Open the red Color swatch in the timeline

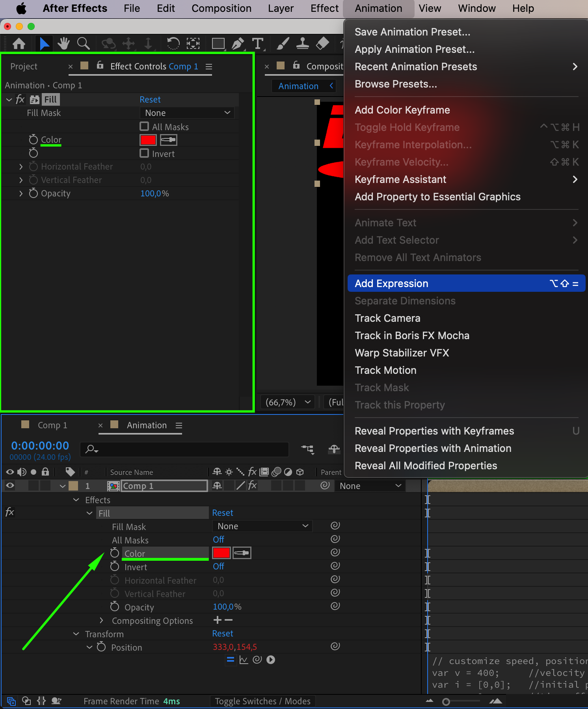[x=221, y=553]
